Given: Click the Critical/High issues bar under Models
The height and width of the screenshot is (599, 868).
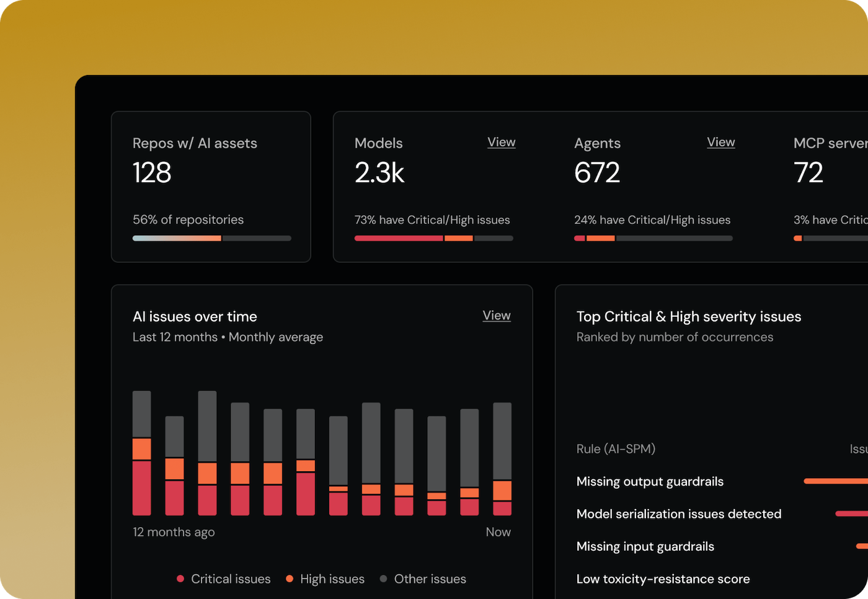Looking at the screenshot, I should pos(433,238).
